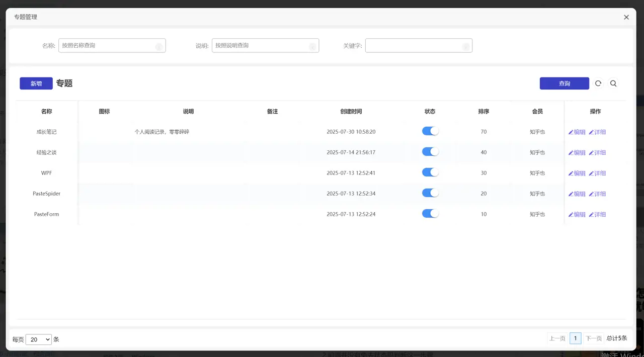
Task: Go to 下一页 in pagination
Action: (594, 338)
